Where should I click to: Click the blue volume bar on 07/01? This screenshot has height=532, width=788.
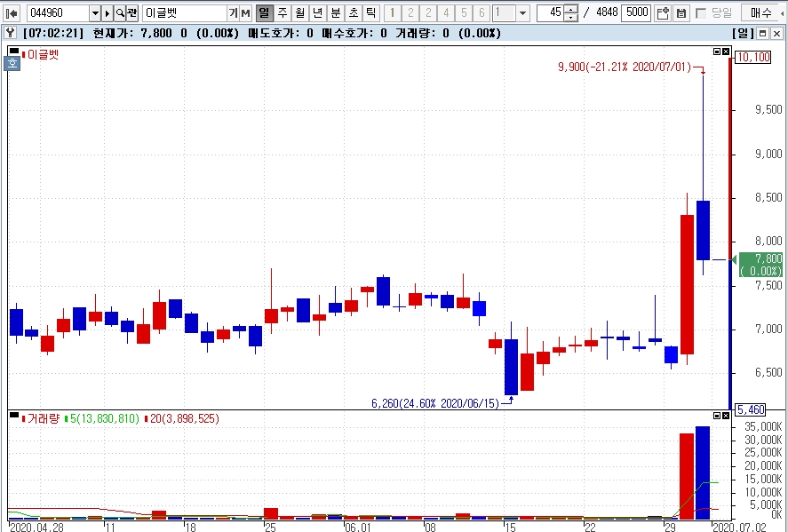click(703, 472)
